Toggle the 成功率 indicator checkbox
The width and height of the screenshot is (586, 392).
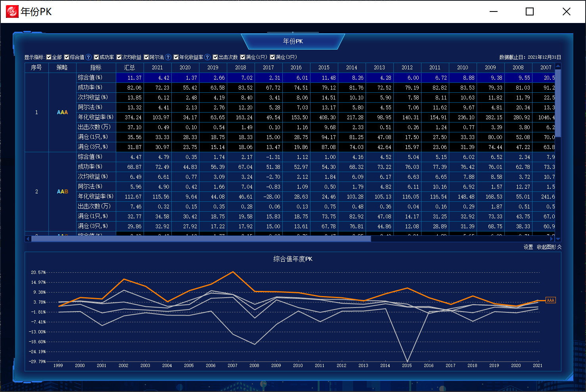96,57
